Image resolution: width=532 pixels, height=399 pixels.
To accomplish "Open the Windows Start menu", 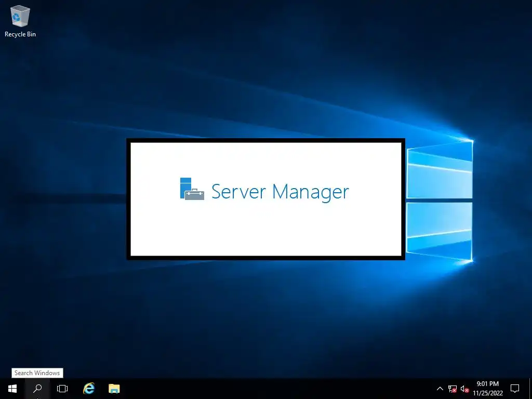I will point(12,389).
